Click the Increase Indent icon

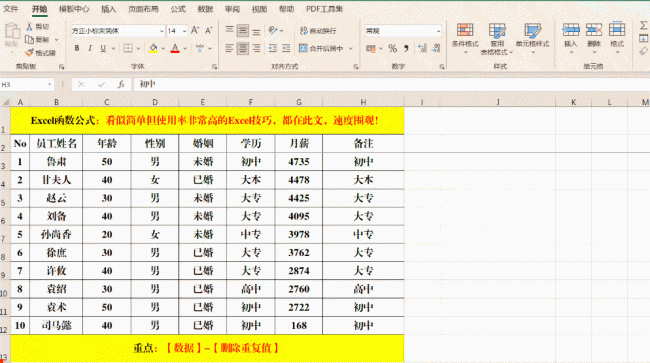[286, 48]
